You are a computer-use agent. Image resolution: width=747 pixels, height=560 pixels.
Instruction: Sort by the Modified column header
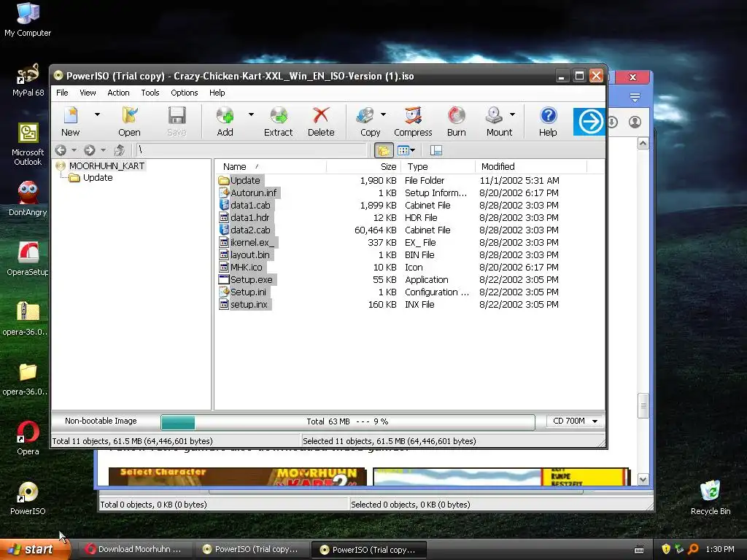pyautogui.click(x=531, y=167)
